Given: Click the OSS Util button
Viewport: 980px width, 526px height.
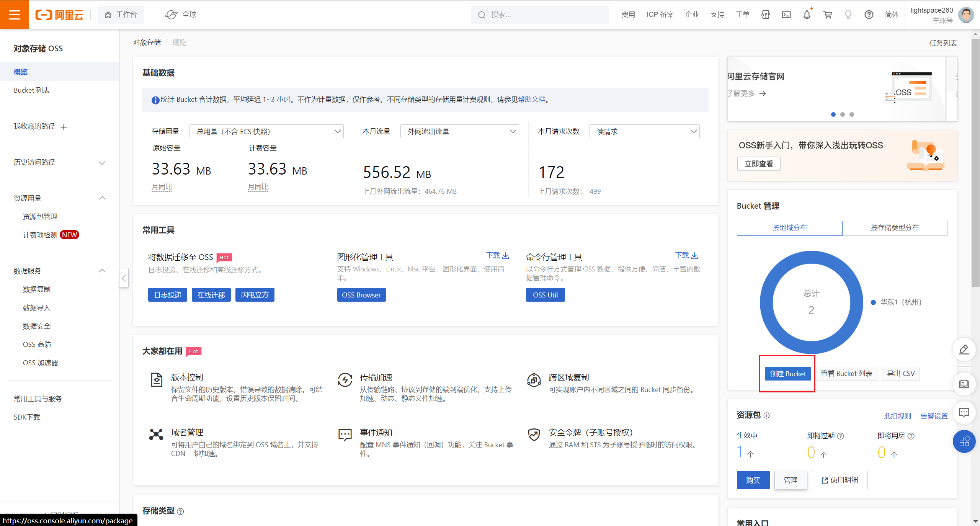Looking at the screenshot, I should click(x=545, y=295).
